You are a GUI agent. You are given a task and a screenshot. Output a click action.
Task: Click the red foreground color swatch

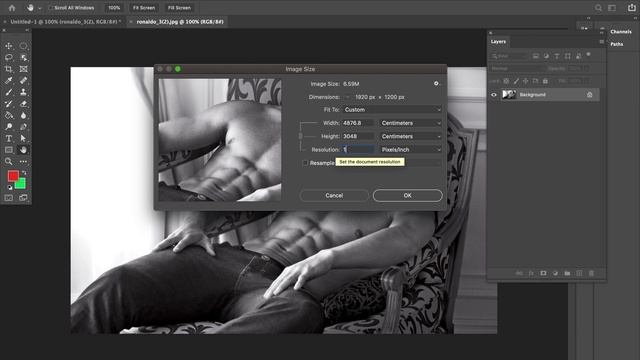pyautogui.click(x=13, y=176)
